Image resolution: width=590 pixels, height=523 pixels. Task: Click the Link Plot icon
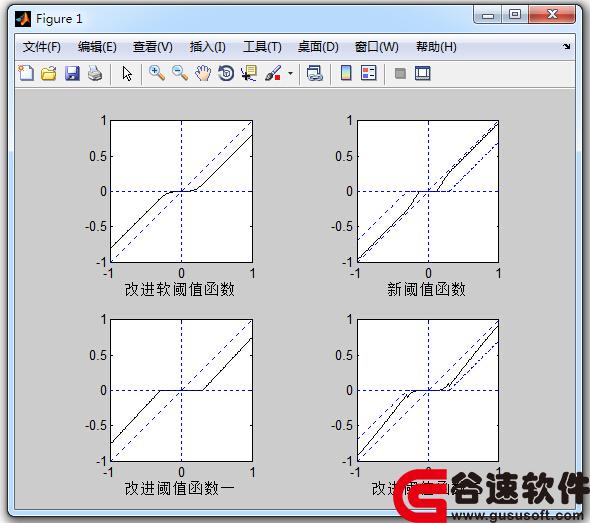(x=315, y=73)
